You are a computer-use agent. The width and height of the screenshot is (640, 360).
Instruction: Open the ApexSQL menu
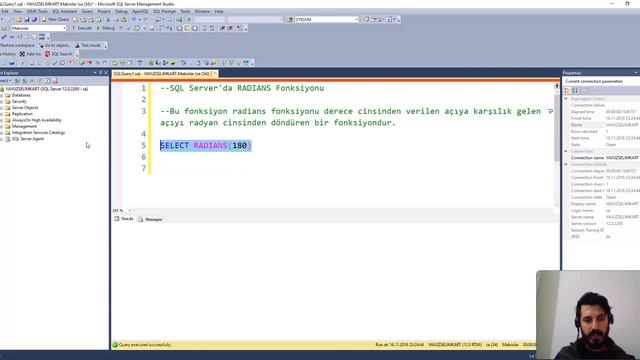(x=140, y=11)
